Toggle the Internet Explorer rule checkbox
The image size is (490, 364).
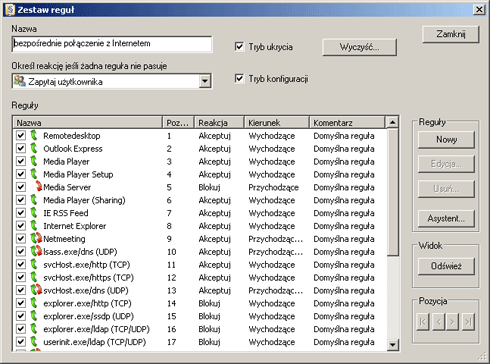[x=21, y=225]
